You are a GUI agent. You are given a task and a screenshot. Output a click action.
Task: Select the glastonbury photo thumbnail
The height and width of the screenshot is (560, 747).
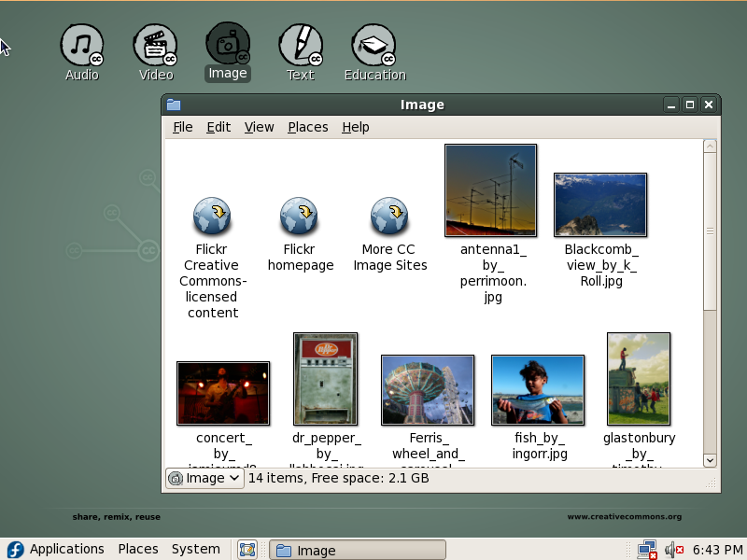coord(639,379)
